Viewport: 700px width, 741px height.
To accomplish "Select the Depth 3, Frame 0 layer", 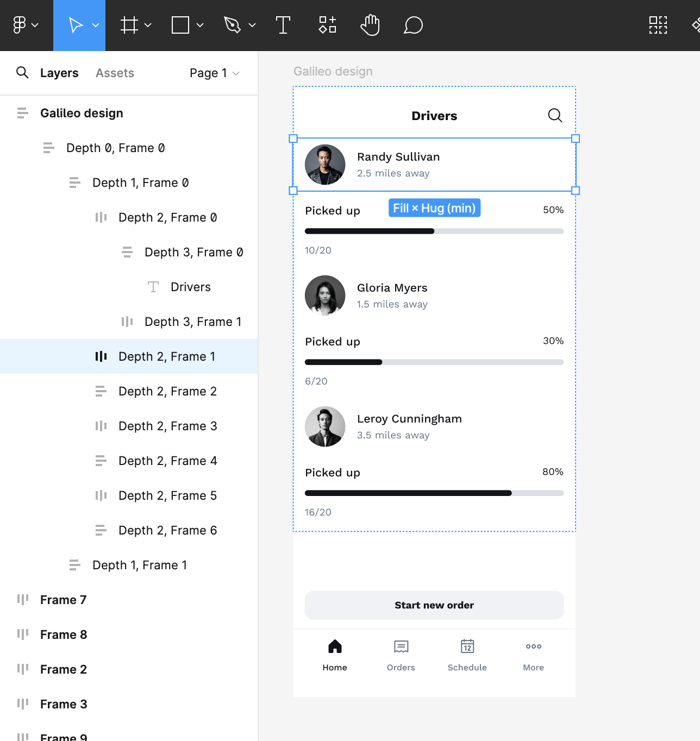I will pyautogui.click(x=129, y=252).
